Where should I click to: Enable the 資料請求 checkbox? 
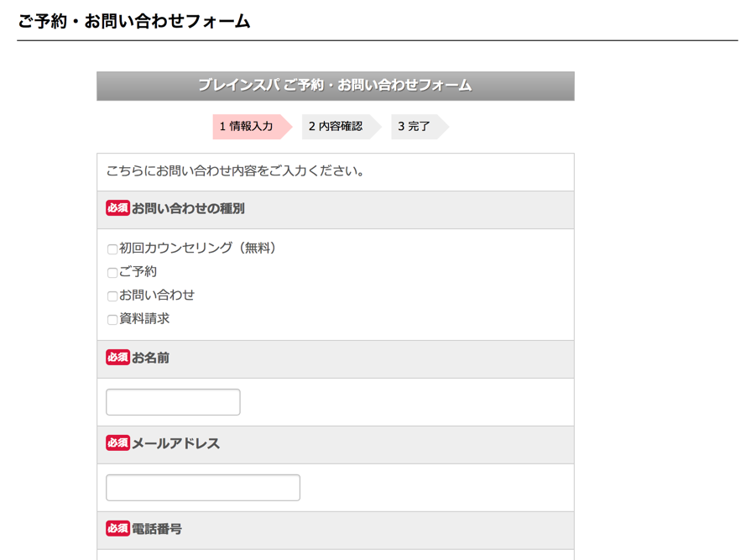(x=112, y=320)
